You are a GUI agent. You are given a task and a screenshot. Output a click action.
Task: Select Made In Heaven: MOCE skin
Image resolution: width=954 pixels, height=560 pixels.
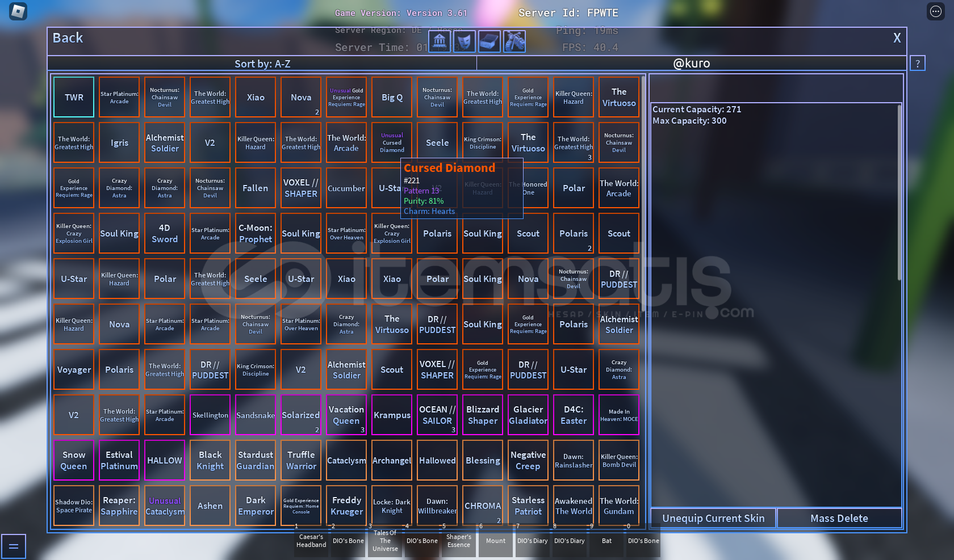(x=619, y=415)
